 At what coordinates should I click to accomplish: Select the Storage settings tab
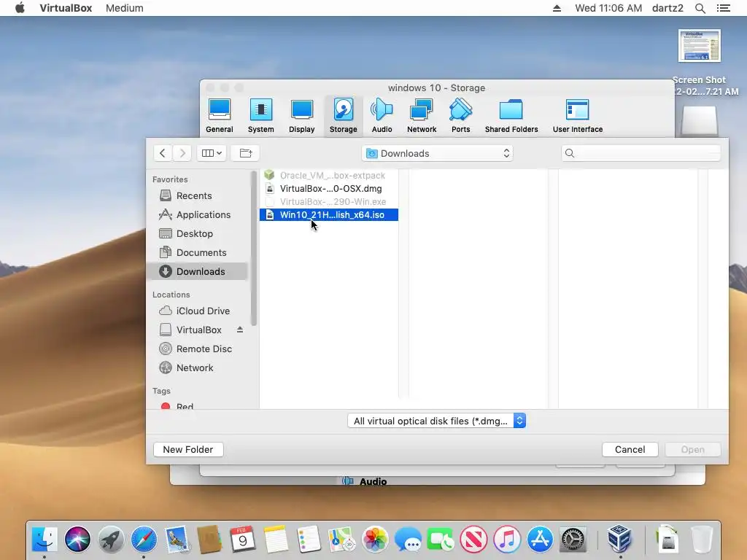343,116
